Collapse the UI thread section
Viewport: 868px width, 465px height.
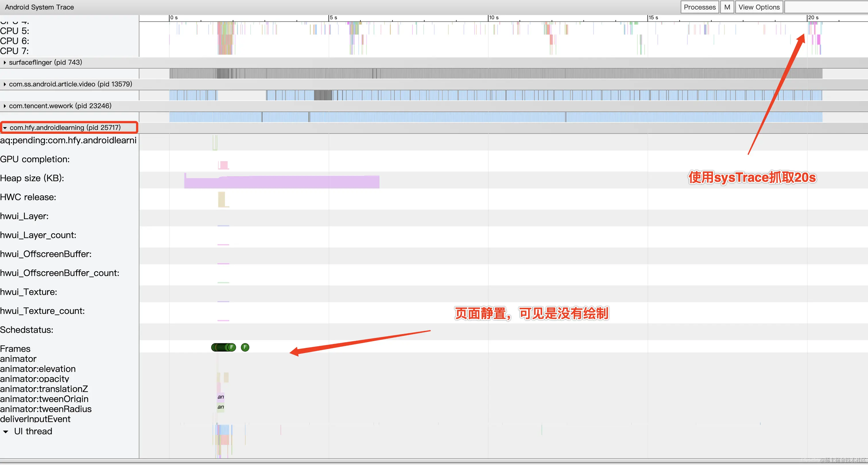[x=6, y=431]
